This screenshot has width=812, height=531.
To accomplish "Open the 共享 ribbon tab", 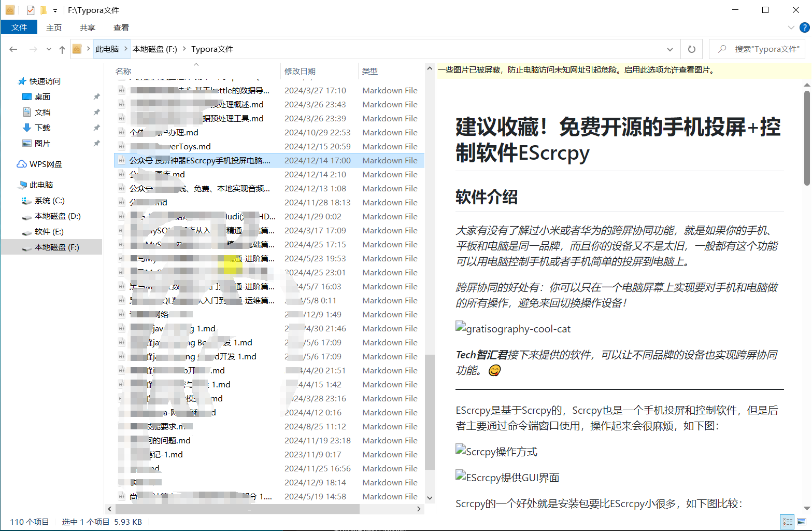I will coord(88,27).
